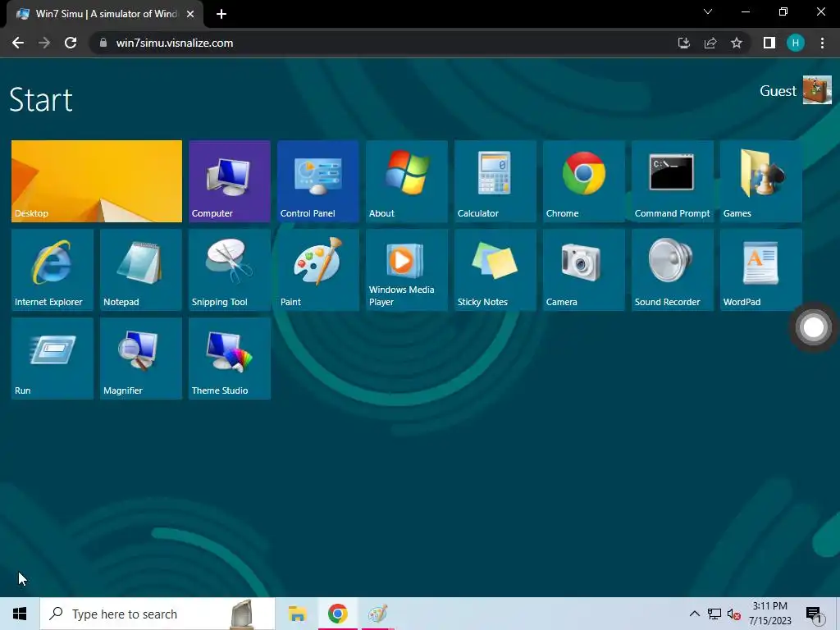Close the Win7 Simu tab
The width and height of the screenshot is (840, 630).
pyautogui.click(x=190, y=15)
